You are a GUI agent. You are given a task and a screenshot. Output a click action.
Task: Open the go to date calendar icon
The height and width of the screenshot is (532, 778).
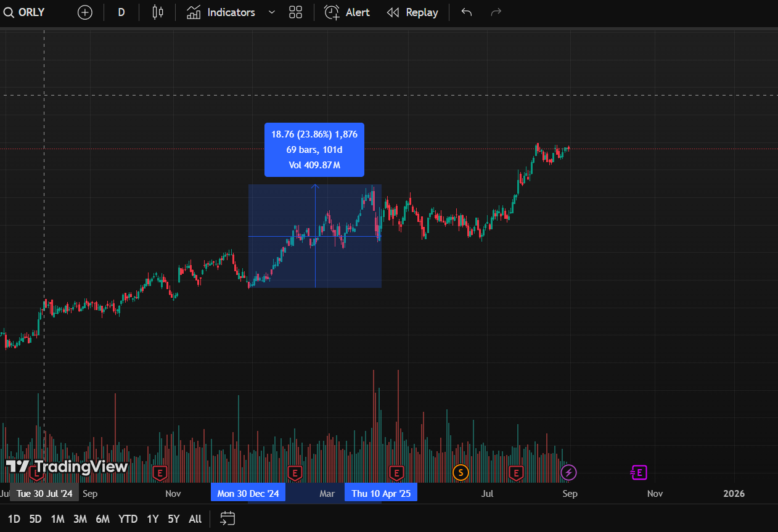point(227,519)
